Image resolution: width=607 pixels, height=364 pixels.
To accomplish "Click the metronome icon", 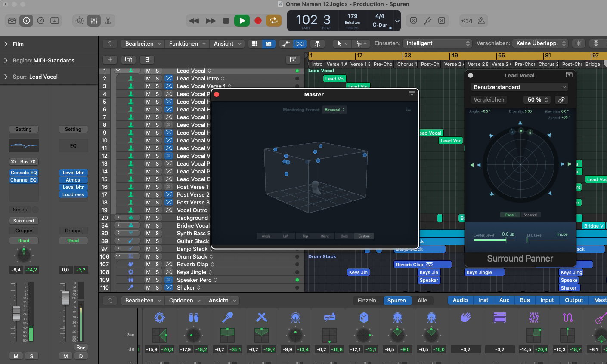I will coord(481,21).
